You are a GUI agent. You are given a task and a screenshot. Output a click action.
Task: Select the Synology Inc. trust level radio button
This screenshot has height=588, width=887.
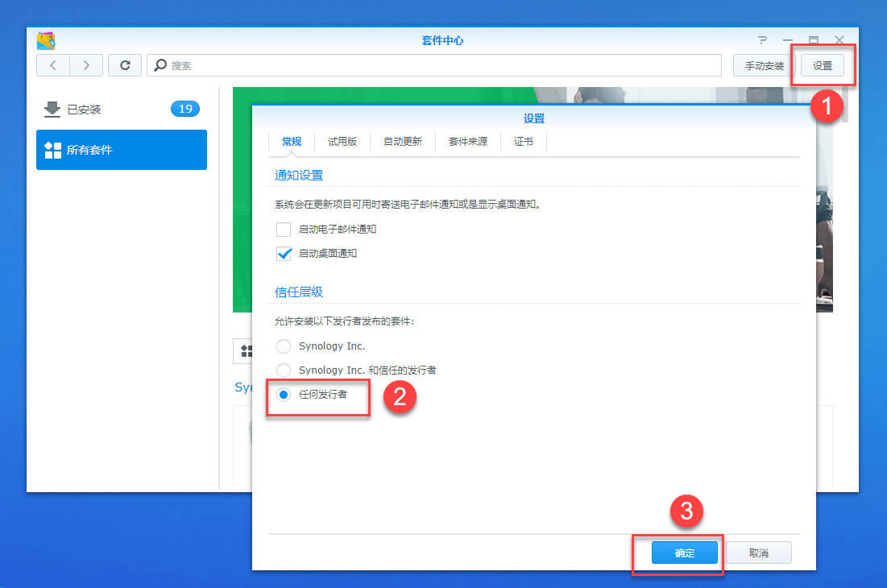(x=284, y=346)
